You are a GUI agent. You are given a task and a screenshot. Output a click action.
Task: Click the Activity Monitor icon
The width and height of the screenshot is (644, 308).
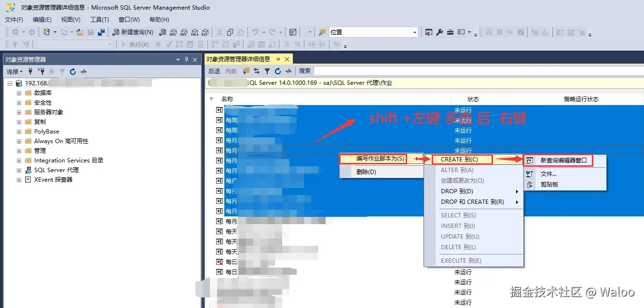[x=293, y=32]
